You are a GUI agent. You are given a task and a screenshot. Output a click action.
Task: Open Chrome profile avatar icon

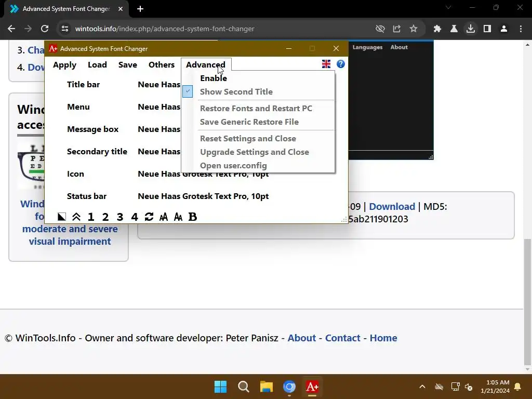coord(504,29)
